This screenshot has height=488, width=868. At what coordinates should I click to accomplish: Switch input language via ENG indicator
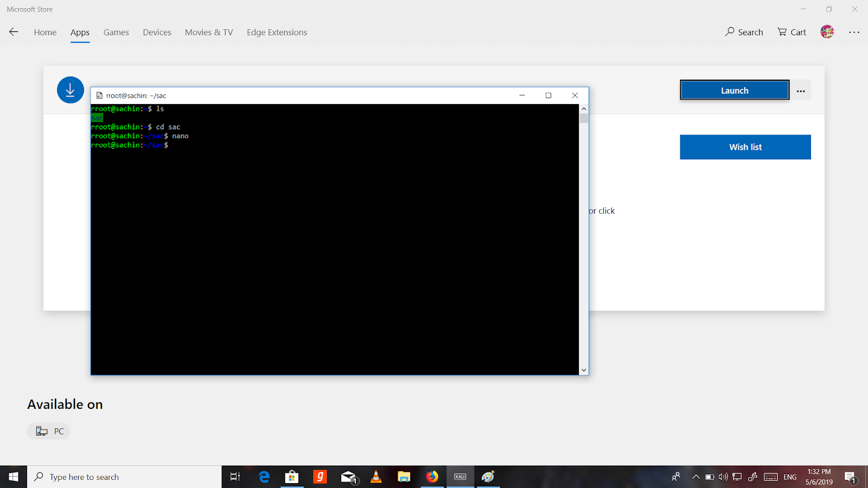tap(789, 477)
